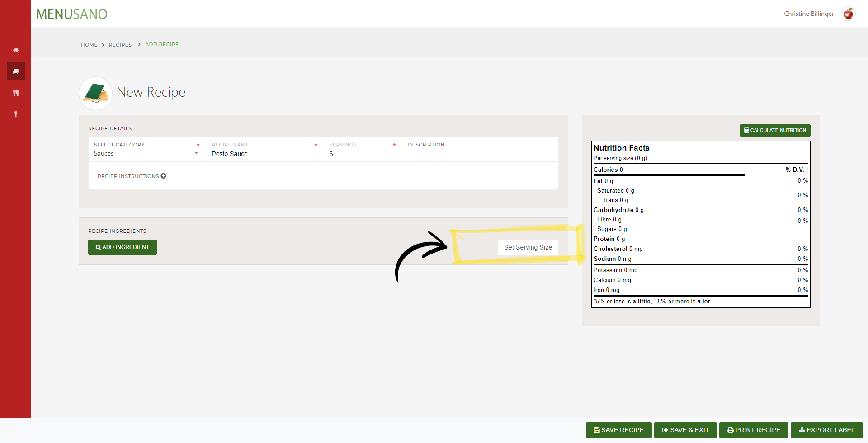Image resolution: width=868 pixels, height=443 pixels.
Task: Navigate to Recipes breadcrumb
Action: (x=120, y=45)
